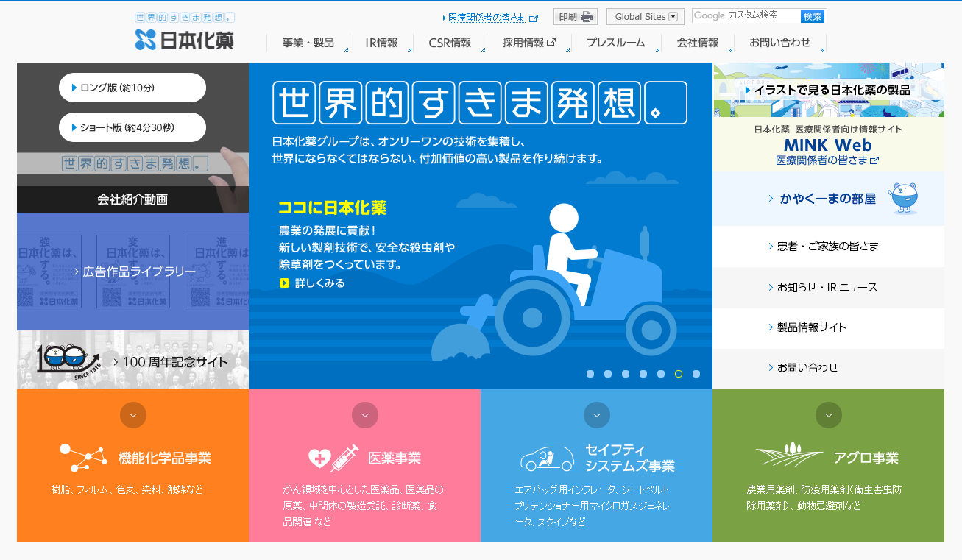Image resolution: width=962 pixels, height=560 pixels.
Task: Open the 医療関係者の皆さま link in the header
Action: point(487,18)
